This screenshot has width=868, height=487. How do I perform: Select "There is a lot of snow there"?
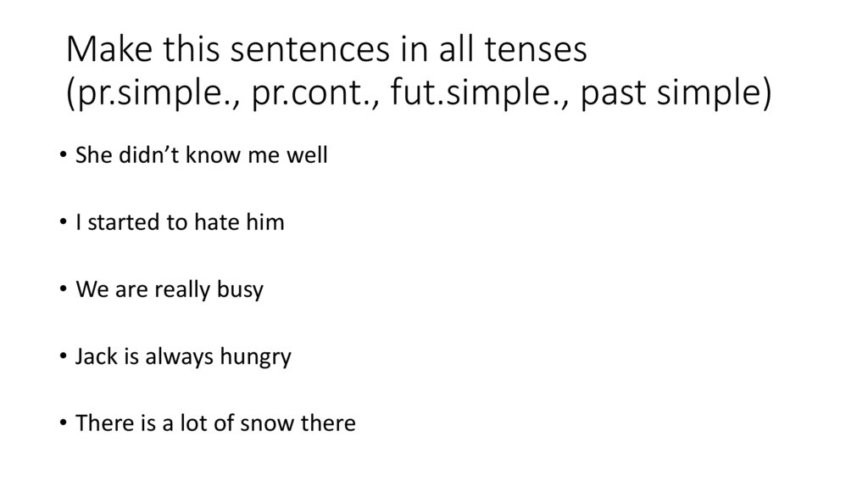pyautogui.click(x=215, y=422)
